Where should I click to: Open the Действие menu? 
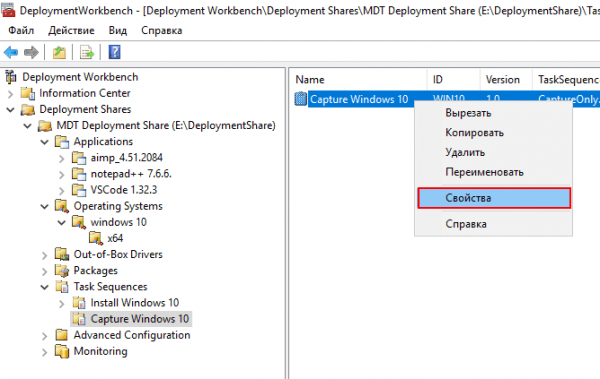[x=71, y=30]
